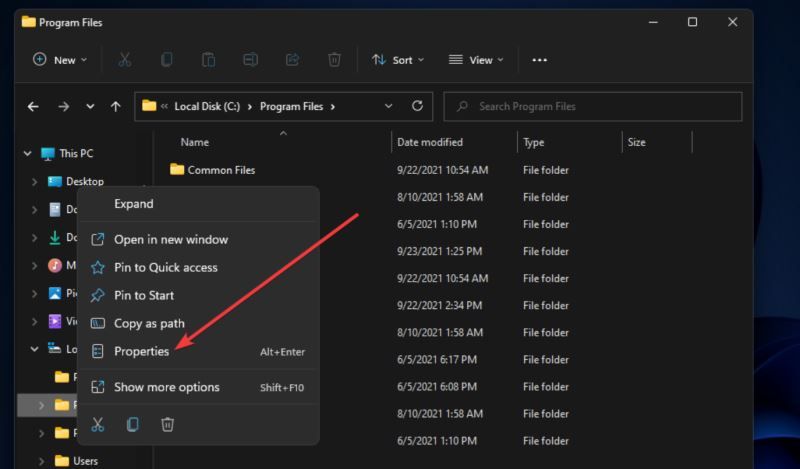
Task: Click the Share icon in the toolbar
Action: tap(293, 60)
